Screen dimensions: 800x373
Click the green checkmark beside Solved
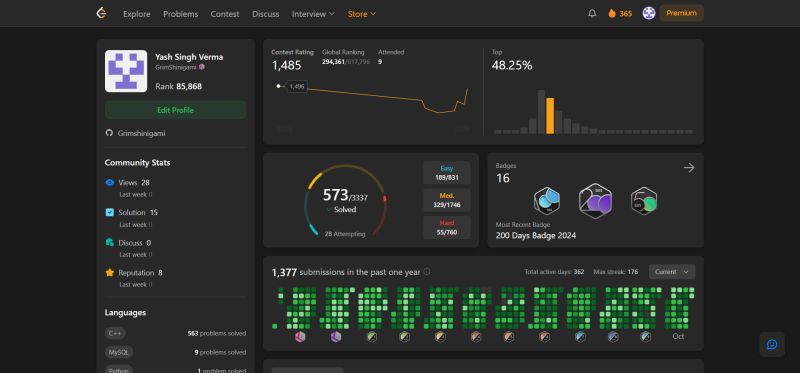[x=329, y=210]
